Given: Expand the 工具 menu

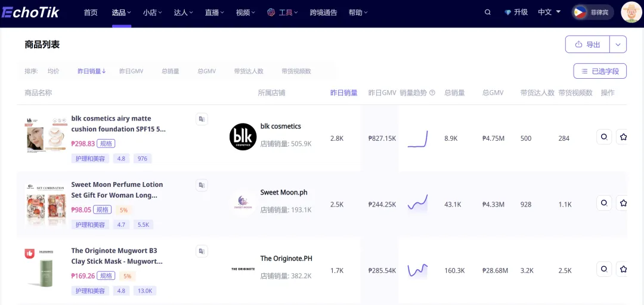Looking at the screenshot, I should (289, 13).
